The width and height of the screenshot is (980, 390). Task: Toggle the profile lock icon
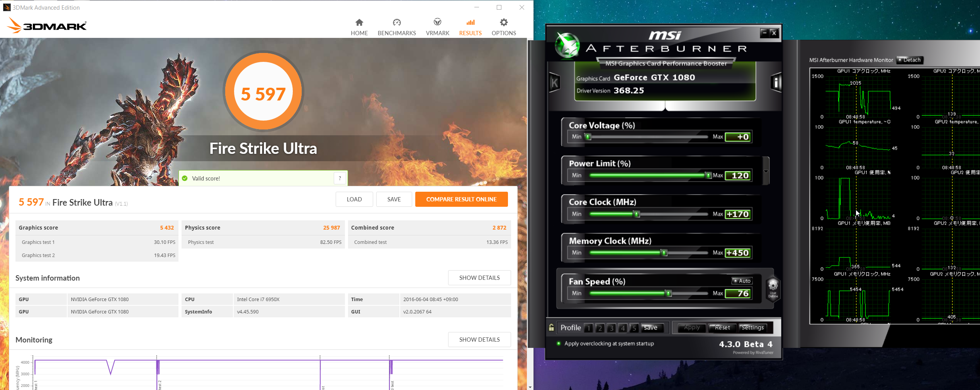point(551,327)
